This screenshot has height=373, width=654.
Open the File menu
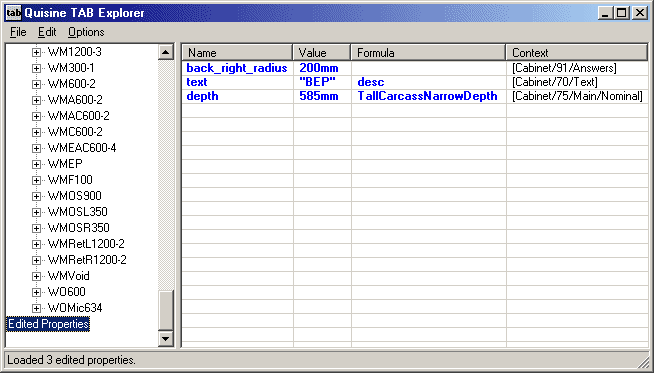[x=18, y=32]
